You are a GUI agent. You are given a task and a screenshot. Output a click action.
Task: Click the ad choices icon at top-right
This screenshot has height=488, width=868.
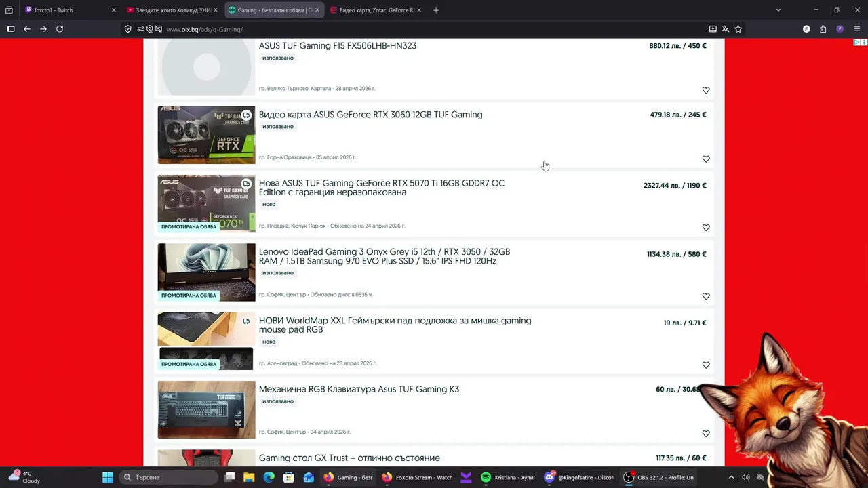click(857, 43)
